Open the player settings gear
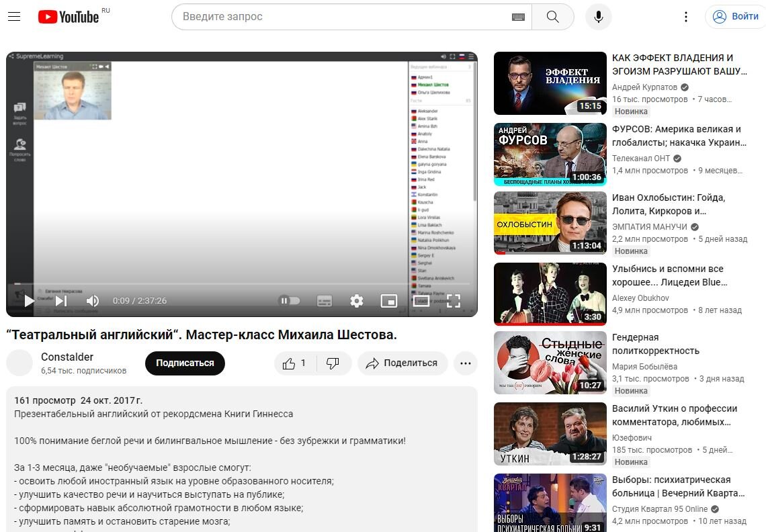The image size is (766, 532). [x=357, y=301]
